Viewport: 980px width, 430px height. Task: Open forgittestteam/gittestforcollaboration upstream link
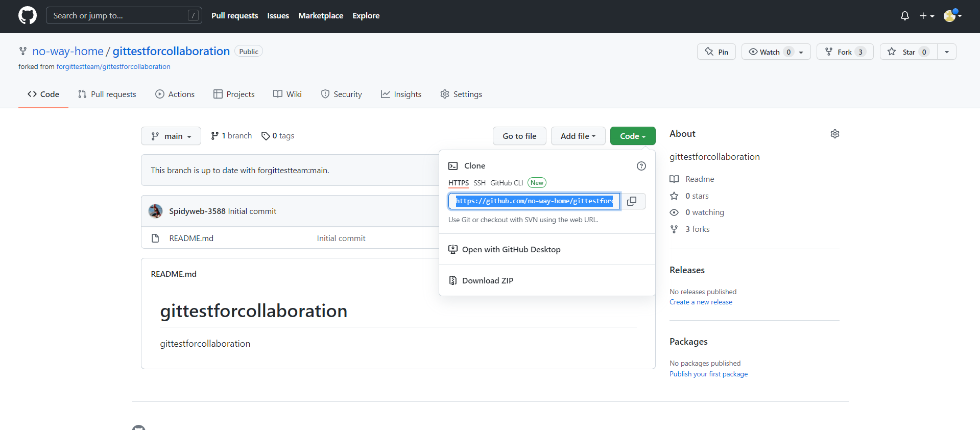pyautogui.click(x=113, y=67)
